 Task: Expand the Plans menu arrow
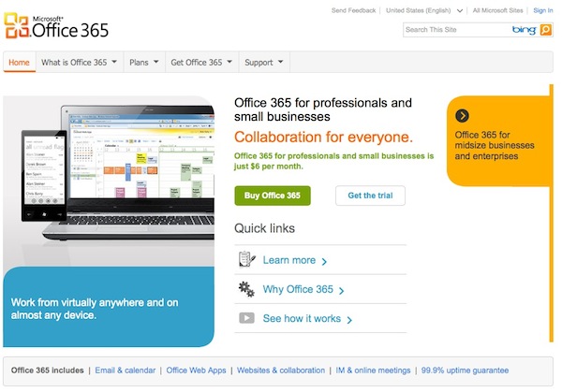(155, 62)
